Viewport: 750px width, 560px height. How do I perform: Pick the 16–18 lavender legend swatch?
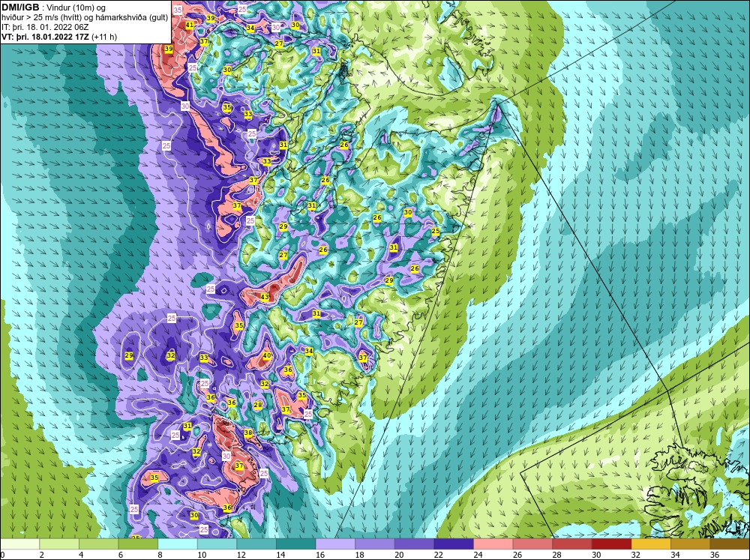point(335,544)
